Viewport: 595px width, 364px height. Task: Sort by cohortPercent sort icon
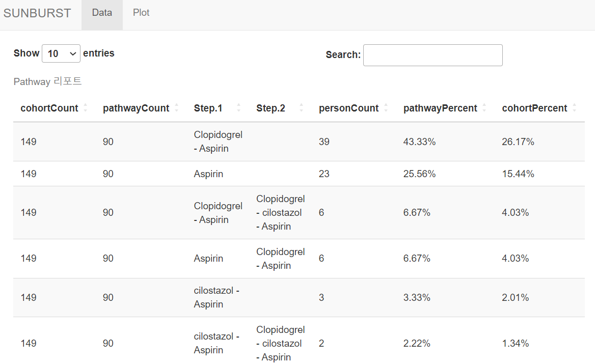coord(575,108)
